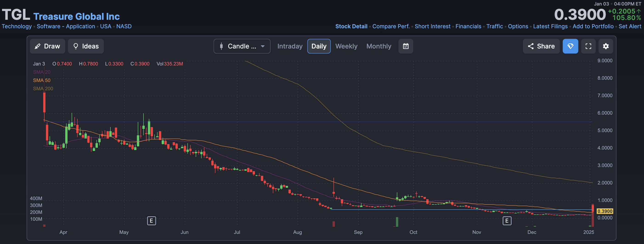Viewport: 644px width, 244px height.
Task: Click the November earnings E marker
Action: point(507,221)
